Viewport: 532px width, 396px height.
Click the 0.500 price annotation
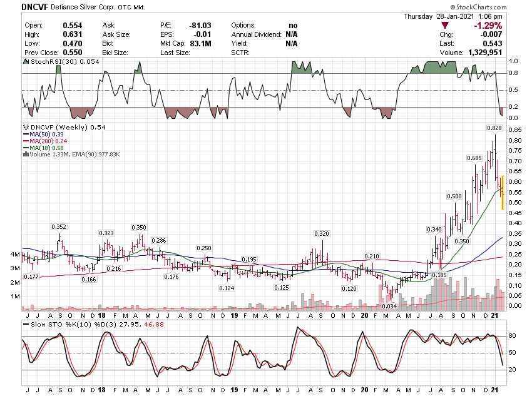pos(454,196)
